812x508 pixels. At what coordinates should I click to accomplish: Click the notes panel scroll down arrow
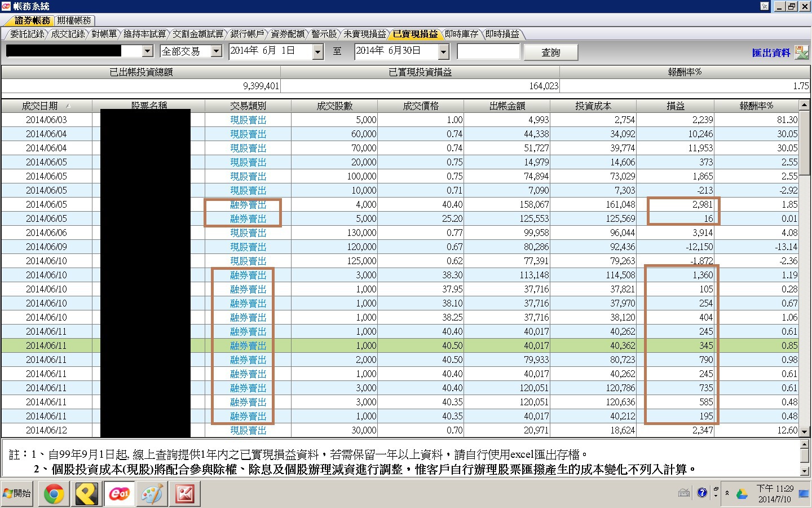[x=805, y=471]
